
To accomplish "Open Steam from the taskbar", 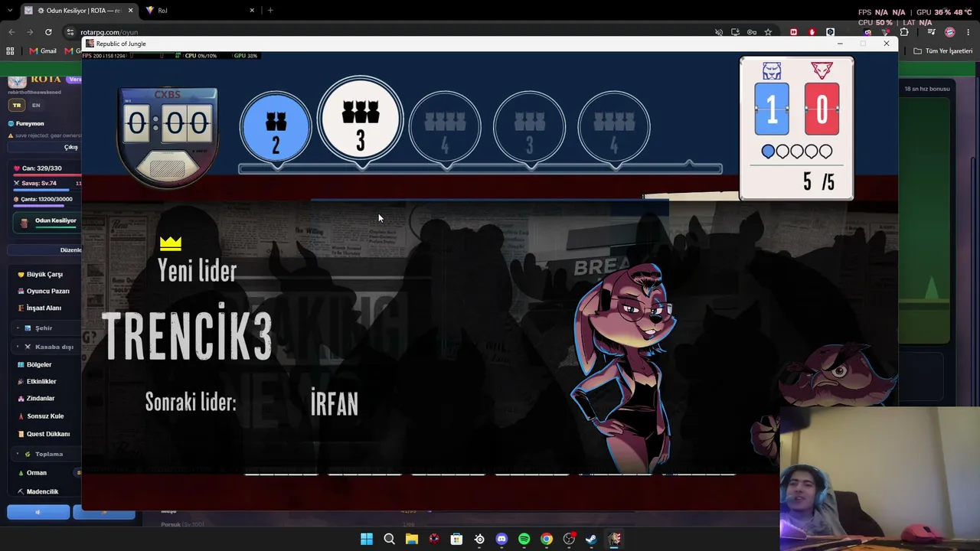I will click(591, 539).
